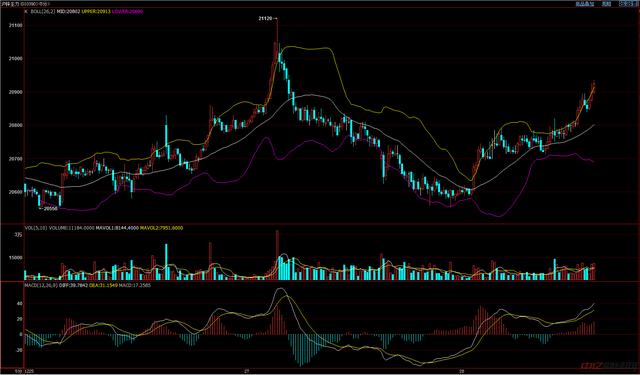Viewport: 640px width, 375px height.
Task: Click the first blue link at top right
Action: [x=584, y=4]
